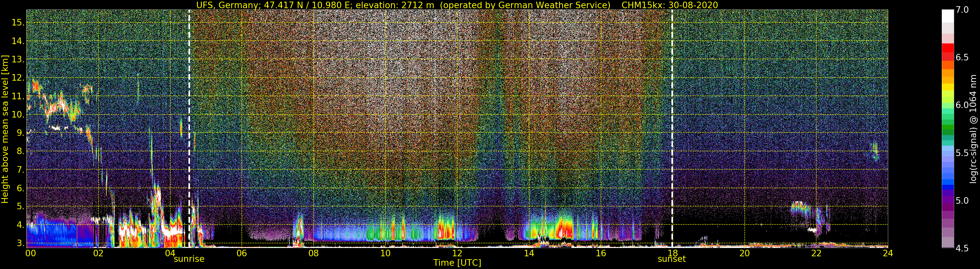Click the 'log(rc-signal) @ 1064 nm' colorbar label
Screen dimensions: 980x269
pyautogui.click(x=973, y=129)
